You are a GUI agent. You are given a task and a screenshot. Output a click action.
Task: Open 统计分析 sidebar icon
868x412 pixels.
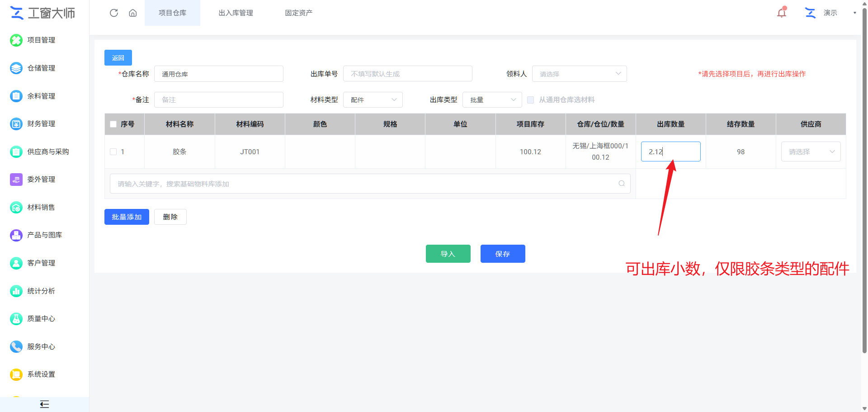16,291
